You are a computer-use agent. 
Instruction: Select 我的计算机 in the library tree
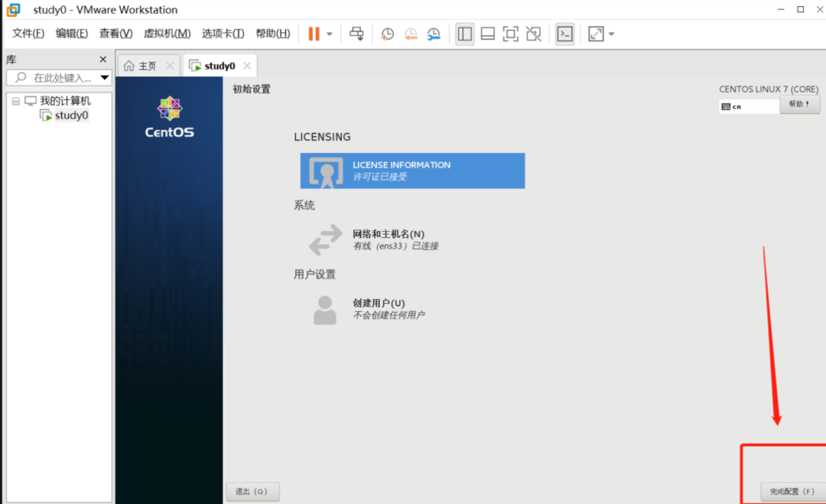coord(65,101)
